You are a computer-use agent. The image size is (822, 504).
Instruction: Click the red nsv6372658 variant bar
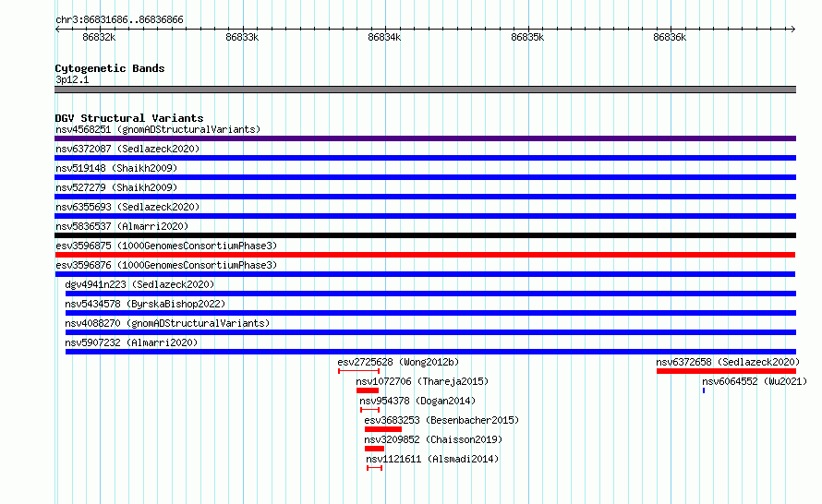[726, 371]
